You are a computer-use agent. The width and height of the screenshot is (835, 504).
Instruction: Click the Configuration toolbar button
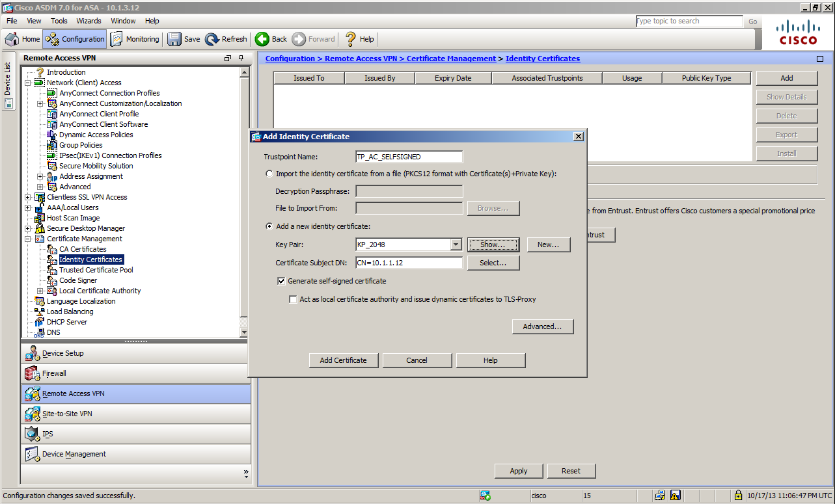[74, 39]
